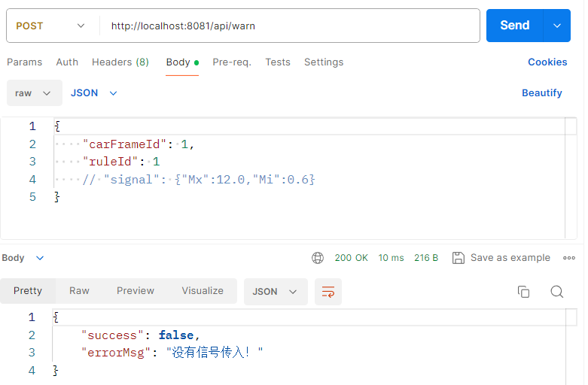
Task: Open the Params tab
Action: [x=24, y=62]
